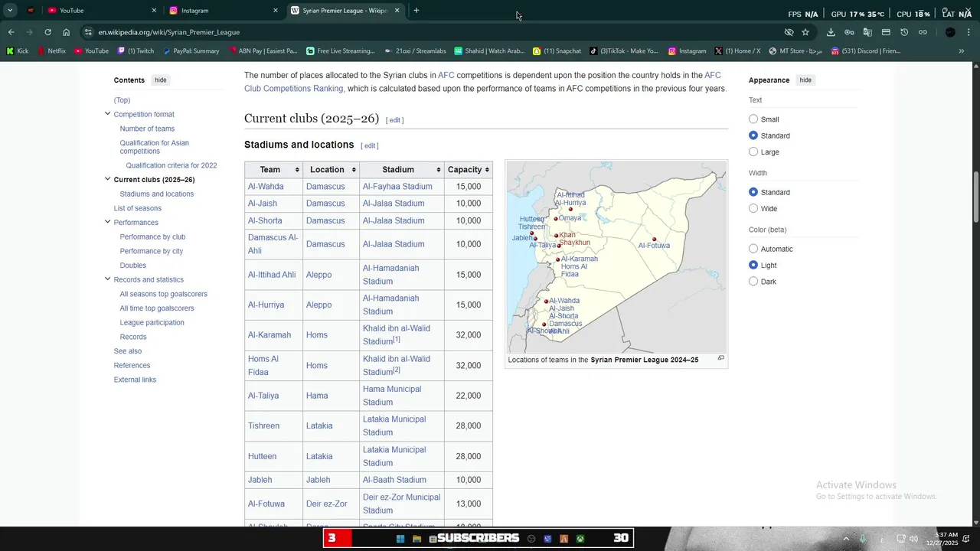The width and height of the screenshot is (980, 551).
Task: Show more bookmarks overflow chevron
Action: pos(962,51)
